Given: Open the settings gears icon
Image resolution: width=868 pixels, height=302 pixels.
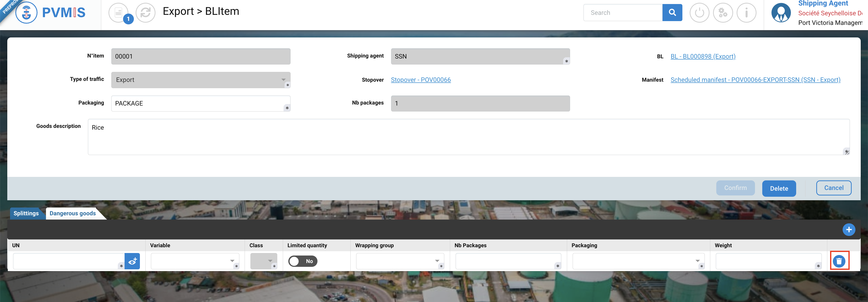Looking at the screenshot, I should pyautogui.click(x=723, y=13).
